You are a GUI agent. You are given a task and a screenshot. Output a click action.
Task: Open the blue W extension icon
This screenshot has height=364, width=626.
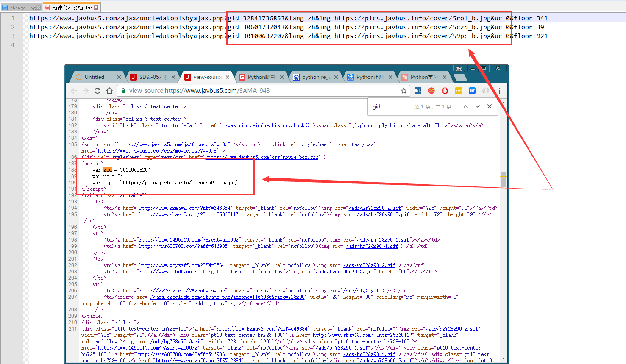pyautogui.click(x=472, y=91)
